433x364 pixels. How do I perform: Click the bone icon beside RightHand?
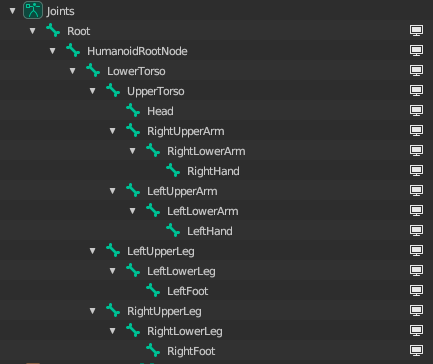click(173, 170)
